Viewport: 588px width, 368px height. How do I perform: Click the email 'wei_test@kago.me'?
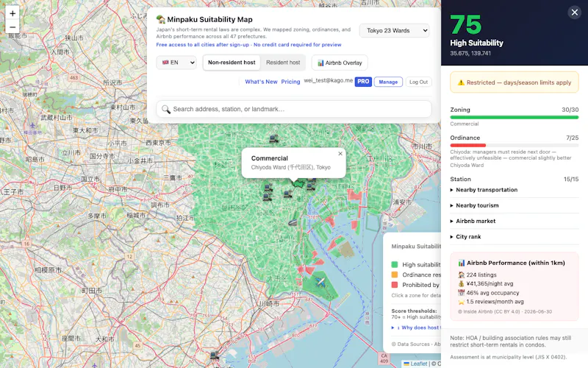tap(328, 80)
